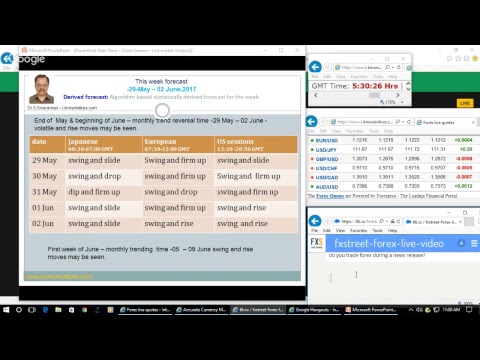Click the favorites star icon in the top-right browser toolbar
Image resolution: width=480 pixels, height=360 pixels.
458,58
